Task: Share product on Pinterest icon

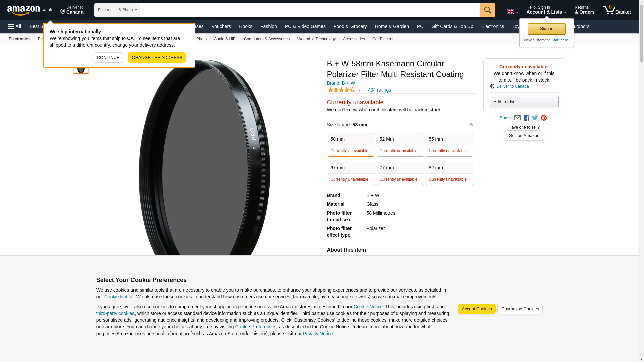Action: pyautogui.click(x=544, y=118)
